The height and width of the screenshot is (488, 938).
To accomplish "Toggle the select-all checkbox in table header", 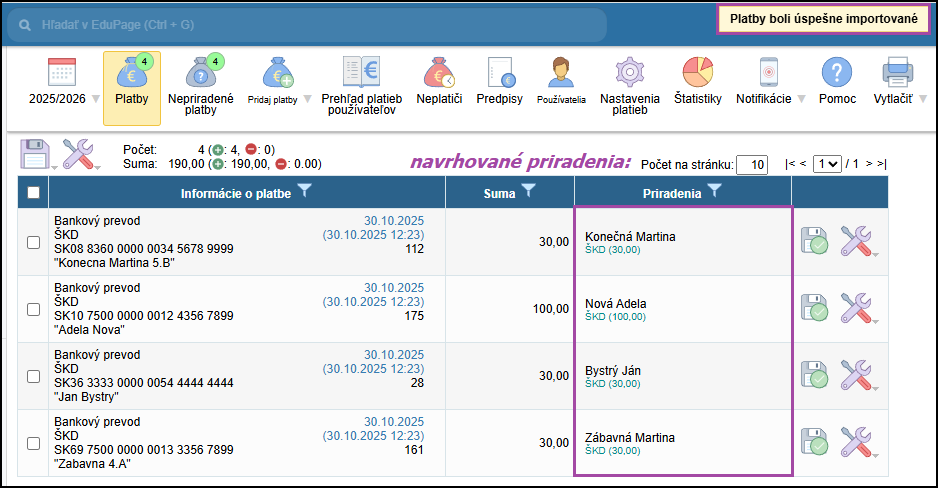I will (x=33, y=193).
